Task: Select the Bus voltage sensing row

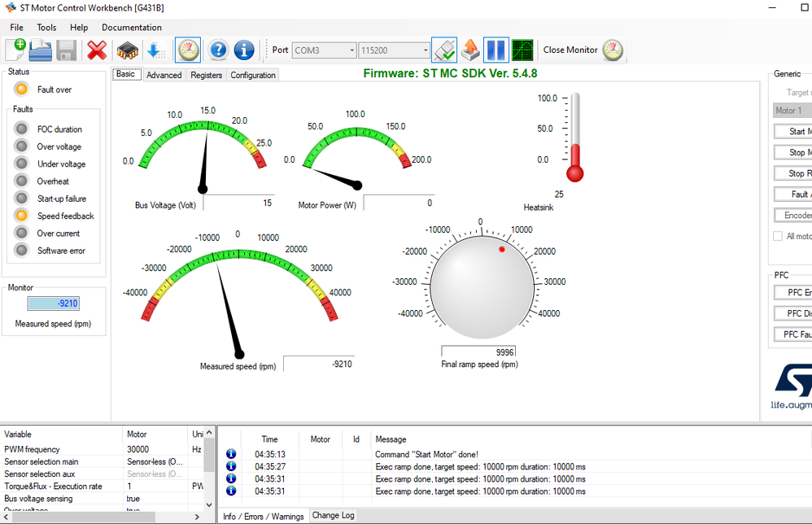Action: coord(103,498)
